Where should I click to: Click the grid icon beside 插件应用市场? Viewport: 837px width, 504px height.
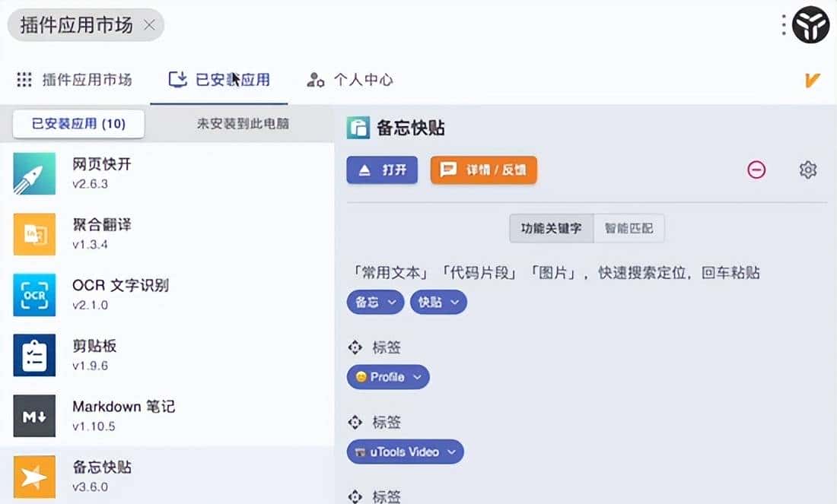(24, 80)
